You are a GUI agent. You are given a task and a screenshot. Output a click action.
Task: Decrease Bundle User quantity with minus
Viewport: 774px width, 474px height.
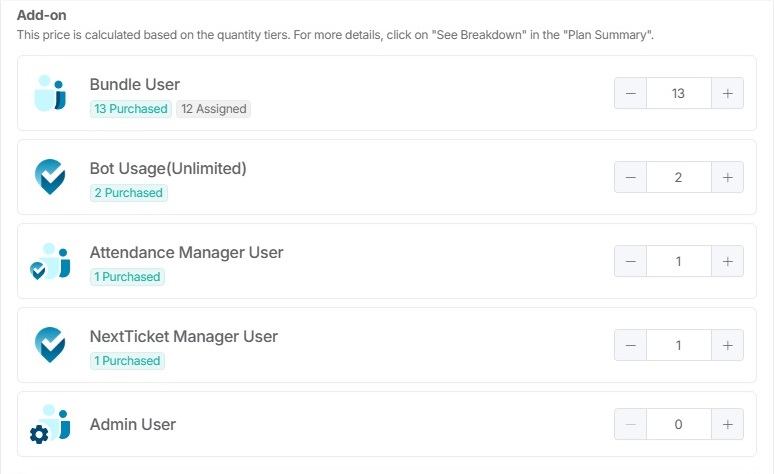tap(631, 94)
